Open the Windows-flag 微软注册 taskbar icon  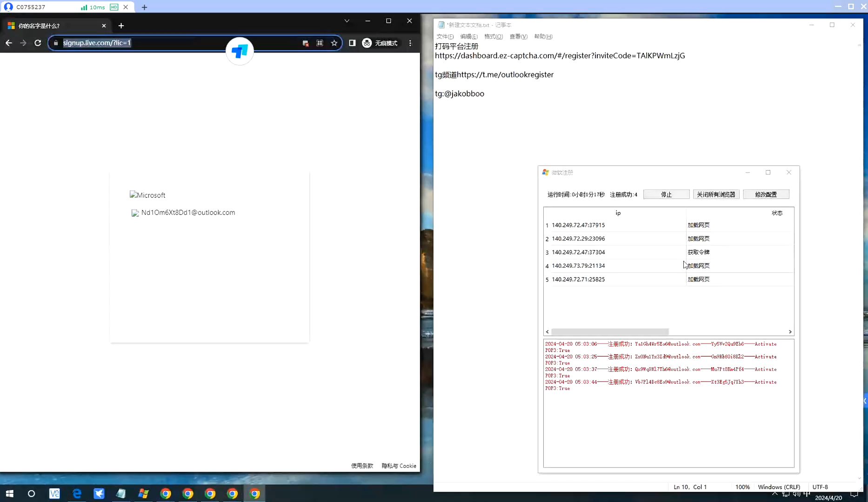coord(143,493)
